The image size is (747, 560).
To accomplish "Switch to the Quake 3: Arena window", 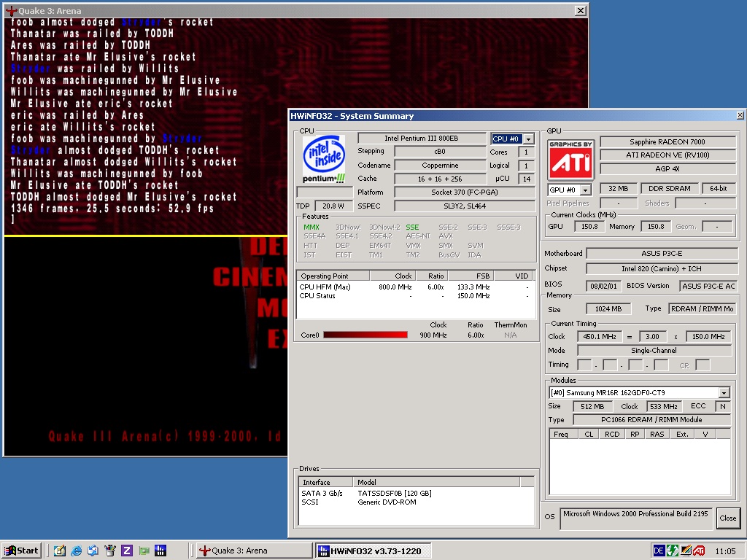I will (x=253, y=550).
